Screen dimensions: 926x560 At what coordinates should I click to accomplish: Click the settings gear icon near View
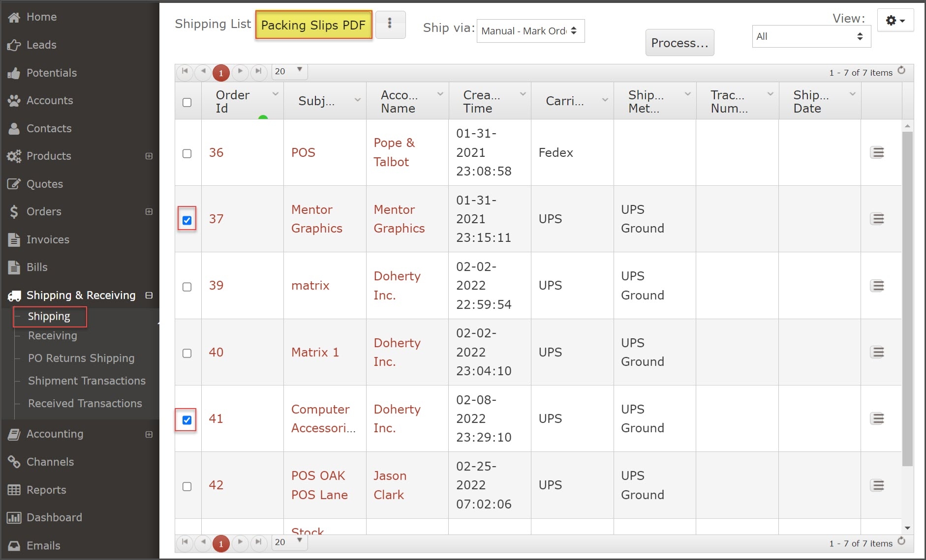pos(895,21)
